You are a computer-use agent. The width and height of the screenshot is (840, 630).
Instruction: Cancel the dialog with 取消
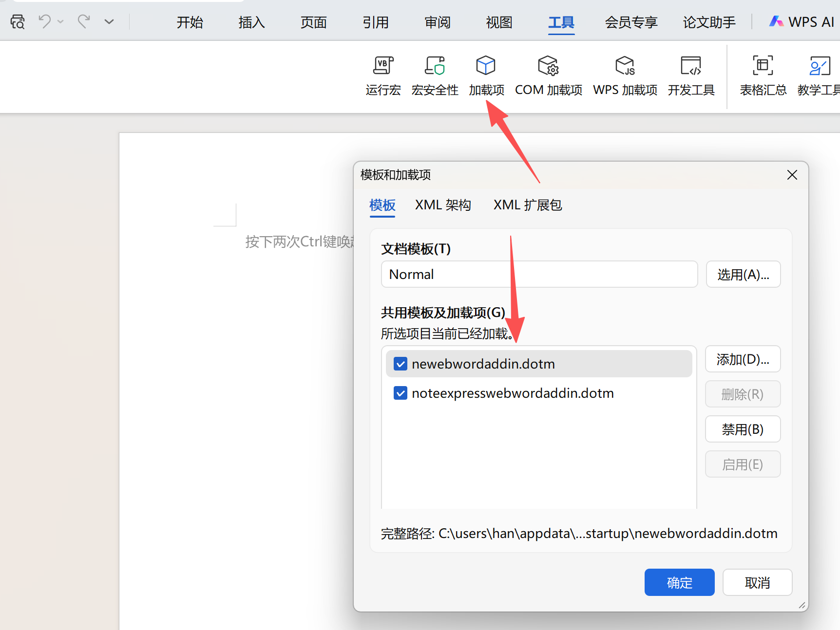(758, 582)
